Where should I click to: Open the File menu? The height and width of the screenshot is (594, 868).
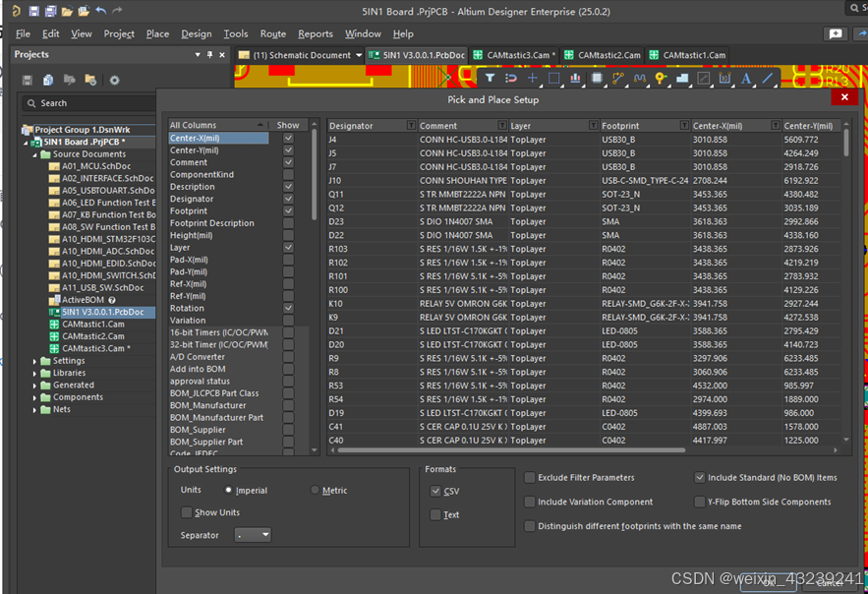tap(24, 33)
